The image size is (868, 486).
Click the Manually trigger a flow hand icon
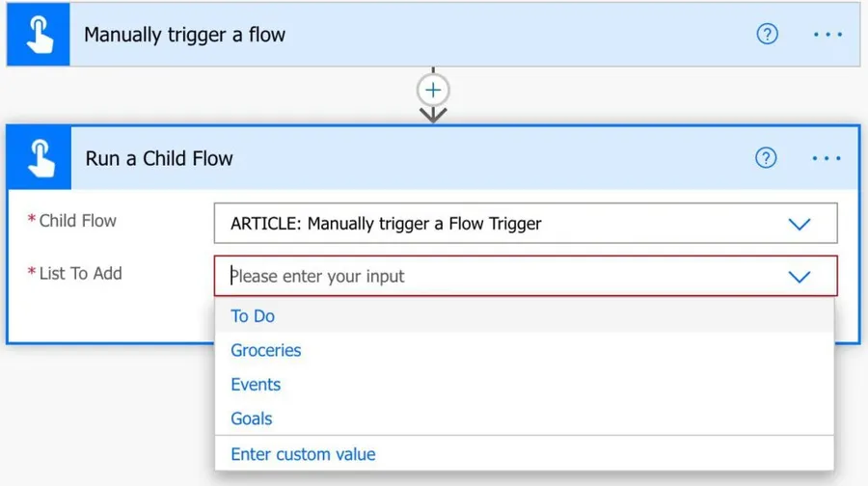39,35
